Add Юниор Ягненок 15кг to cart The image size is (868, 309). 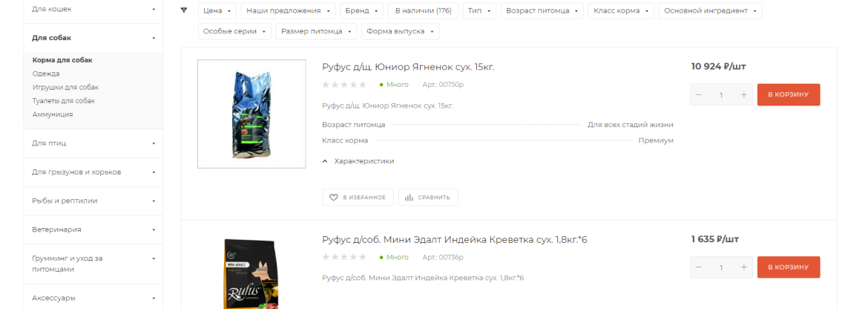coord(789,94)
